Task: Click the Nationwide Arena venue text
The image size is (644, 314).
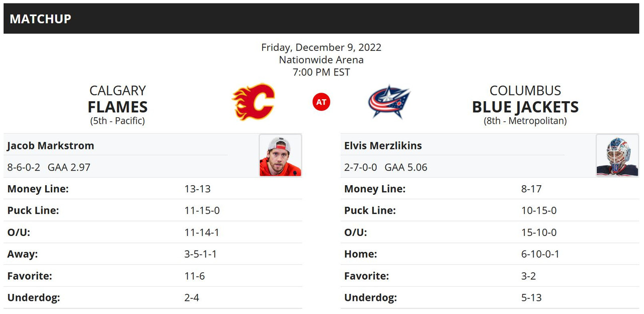Action: point(321,59)
